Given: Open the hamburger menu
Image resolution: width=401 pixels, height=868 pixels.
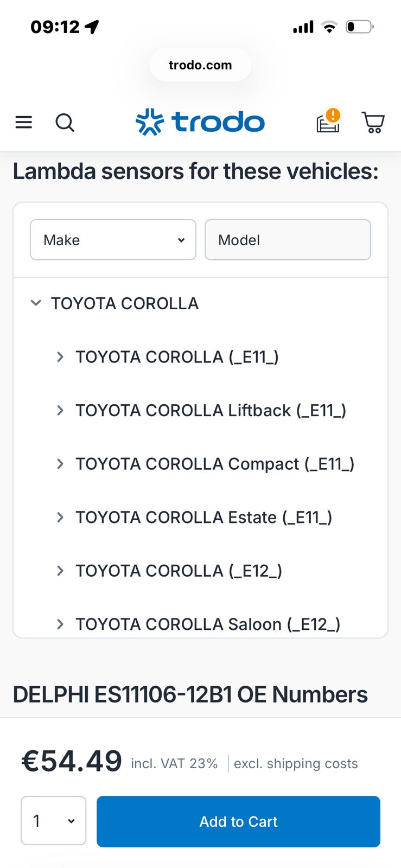Looking at the screenshot, I should pyautogui.click(x=24, y=123).
